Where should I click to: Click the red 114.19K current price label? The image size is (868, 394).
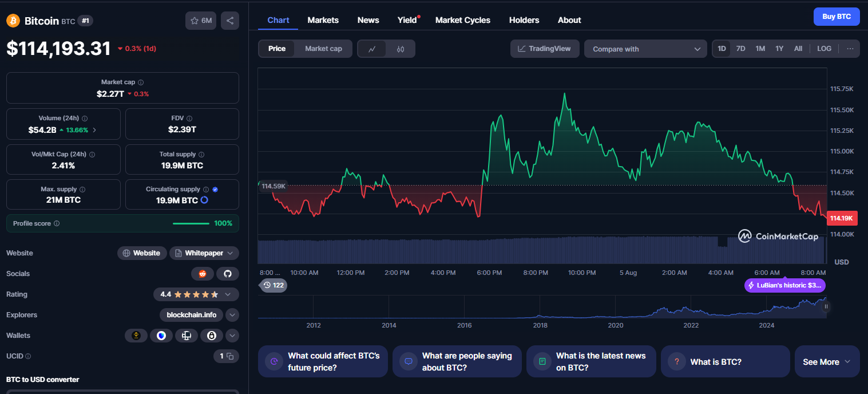pos(842,218)
